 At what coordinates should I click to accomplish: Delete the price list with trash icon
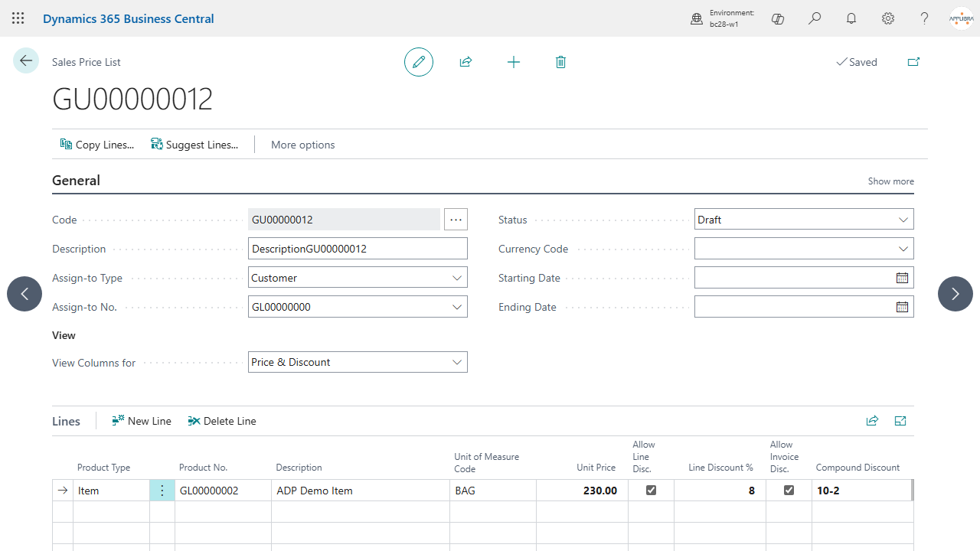pos(560,62)
